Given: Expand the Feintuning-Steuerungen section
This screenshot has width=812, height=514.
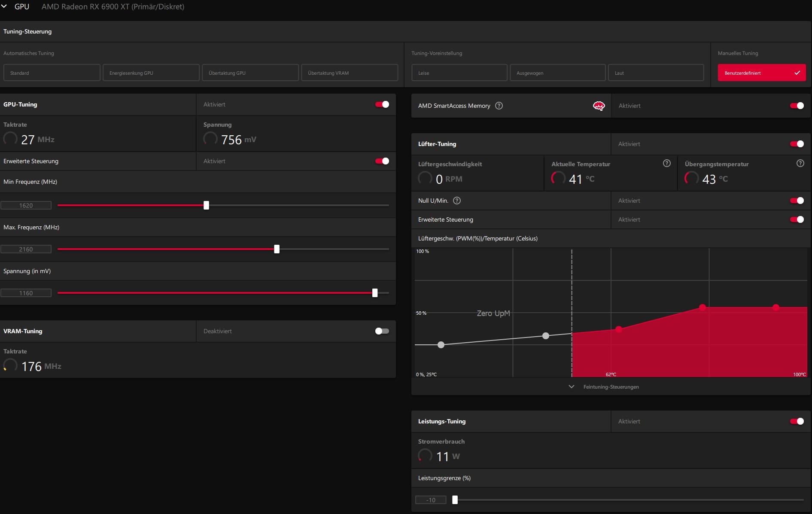Looking at the screenshot, I should click(604, 387).
